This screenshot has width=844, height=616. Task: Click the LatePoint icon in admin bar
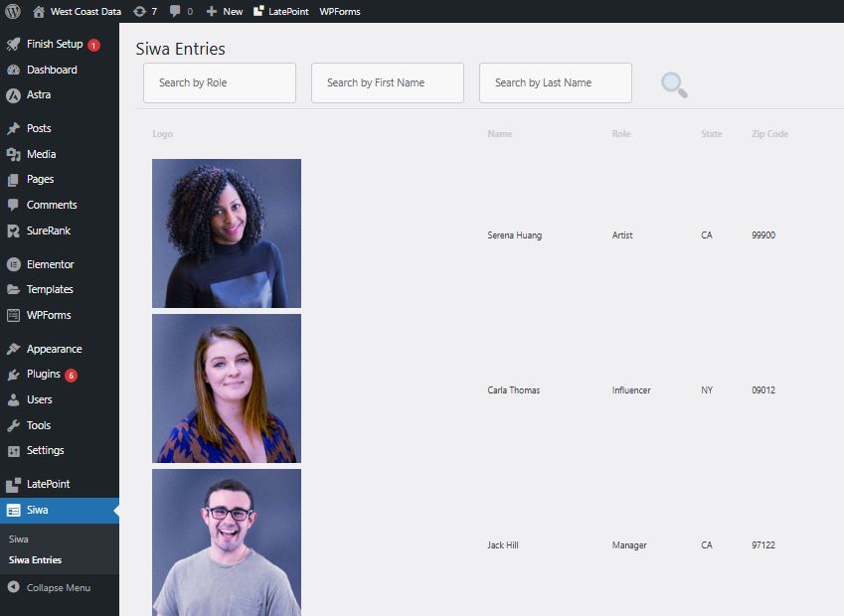click(x=258, y=11)
